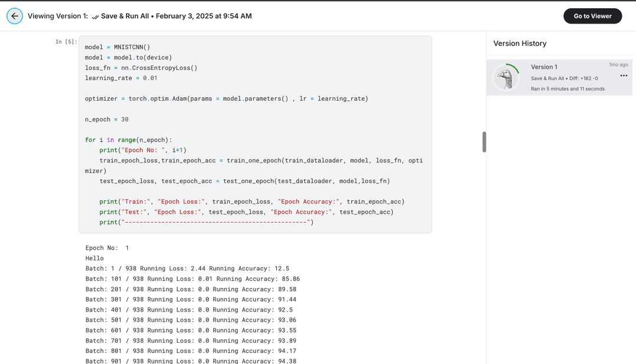The height and width of the screenshot is (364, 636).
Task: Click the vertical scrollbar thumb beside the notebook
Action: click(x=484, y=142)
